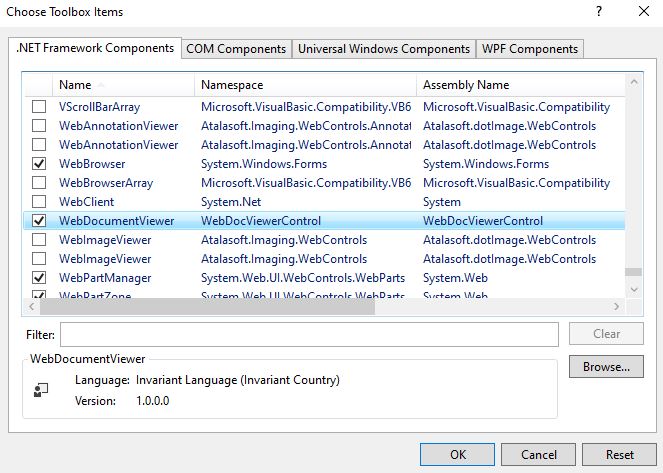
Task: Click the vertical scrollbar down arrow
Action: pos(632,290)
